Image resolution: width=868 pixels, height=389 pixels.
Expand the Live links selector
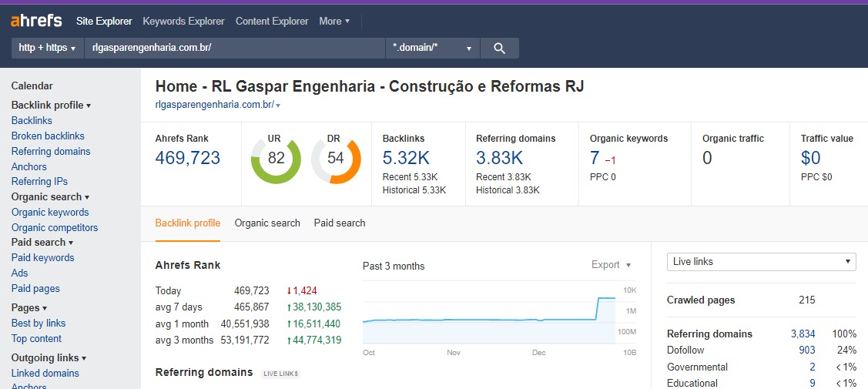point(760,262)
